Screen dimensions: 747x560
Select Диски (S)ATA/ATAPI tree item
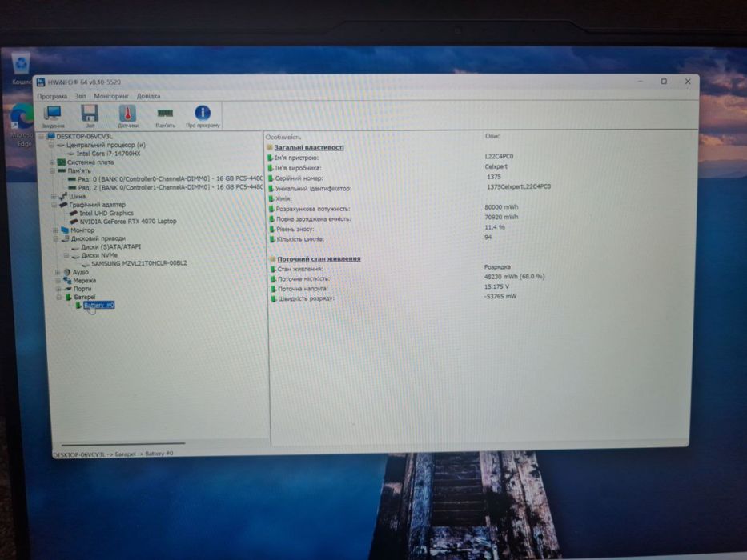111,247
